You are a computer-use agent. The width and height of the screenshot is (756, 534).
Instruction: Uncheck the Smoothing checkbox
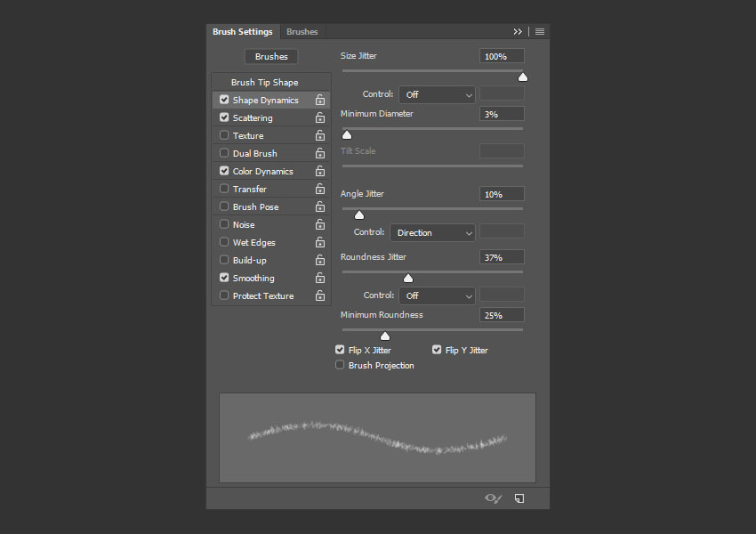[224, 278]
